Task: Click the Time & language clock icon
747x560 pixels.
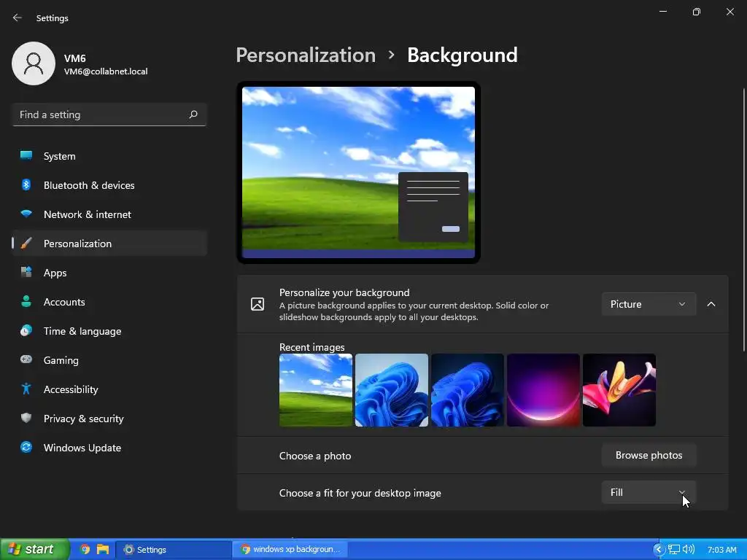Action: 26,330
